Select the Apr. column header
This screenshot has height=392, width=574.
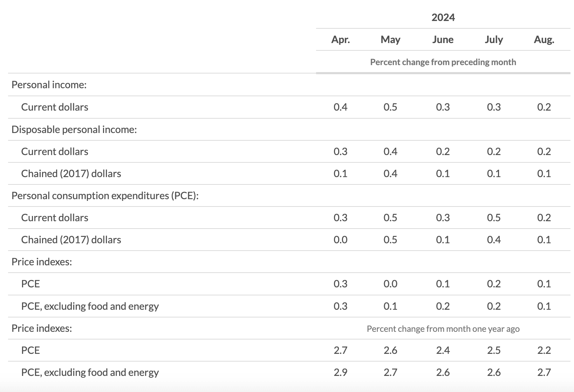coord(340,40)
